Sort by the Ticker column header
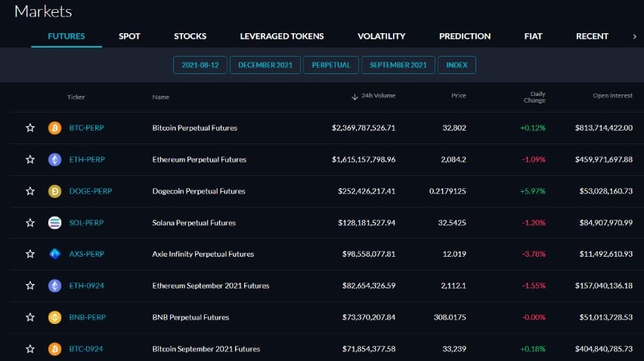The height and width of the screenshot is (361, 644). (x=76, y=97)
